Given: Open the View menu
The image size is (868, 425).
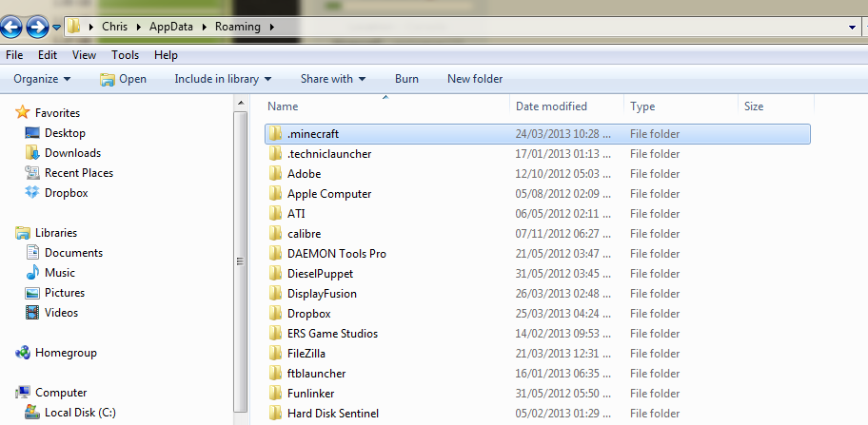Looking at the screenshot, I should 84,55.
